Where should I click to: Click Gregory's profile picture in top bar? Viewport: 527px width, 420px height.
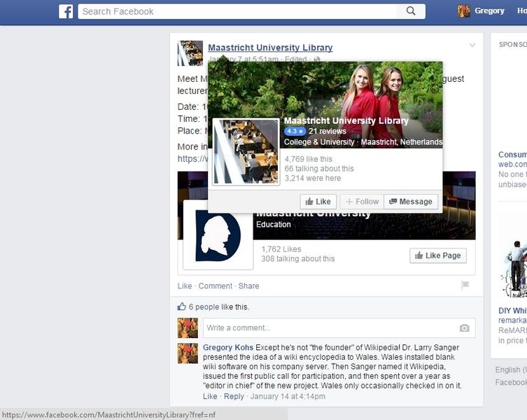click(x=463, y=11)
